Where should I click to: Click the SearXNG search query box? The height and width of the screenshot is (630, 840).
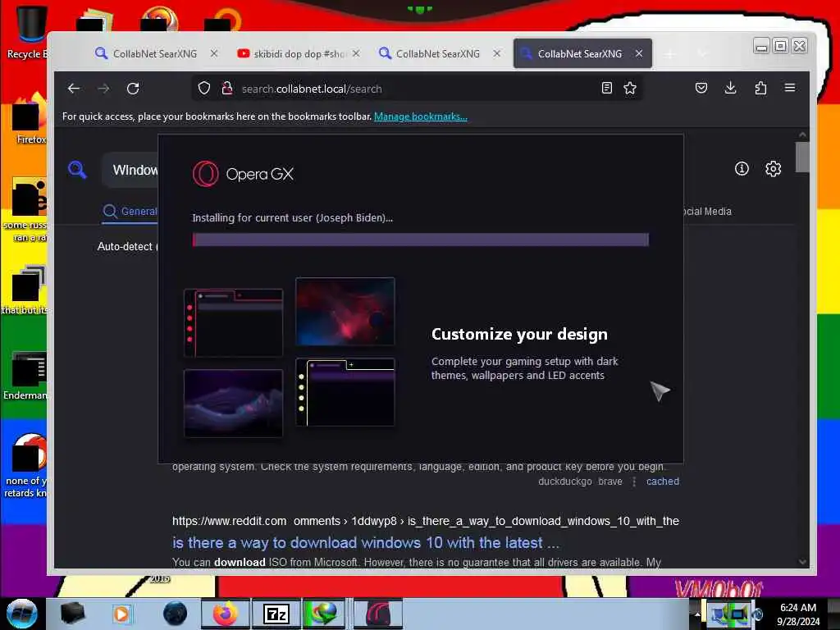131,171
